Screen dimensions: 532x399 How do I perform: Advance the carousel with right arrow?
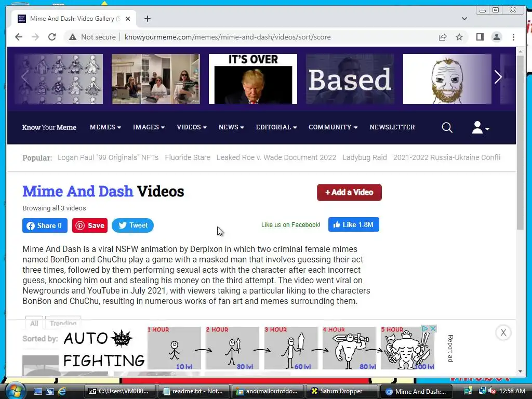click(498, 77)
